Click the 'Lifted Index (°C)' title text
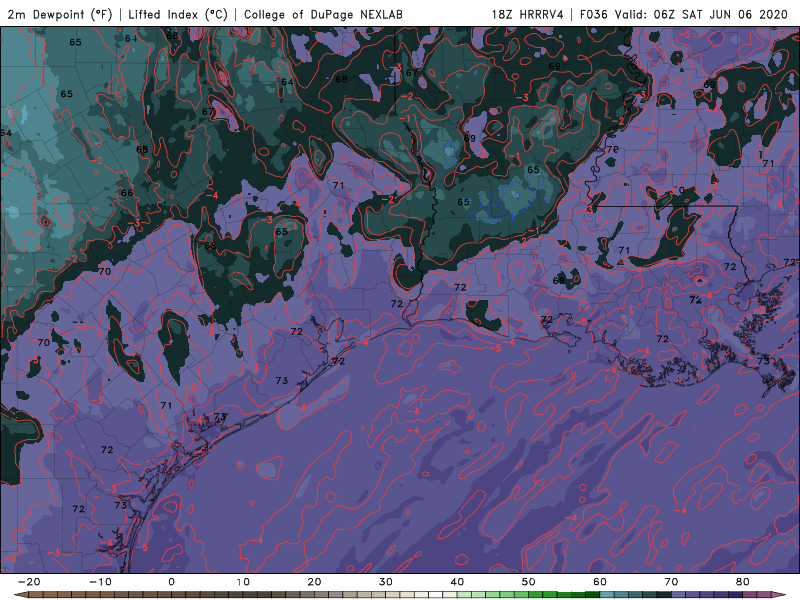The image size is (800, 600). [x=178, y=14]
